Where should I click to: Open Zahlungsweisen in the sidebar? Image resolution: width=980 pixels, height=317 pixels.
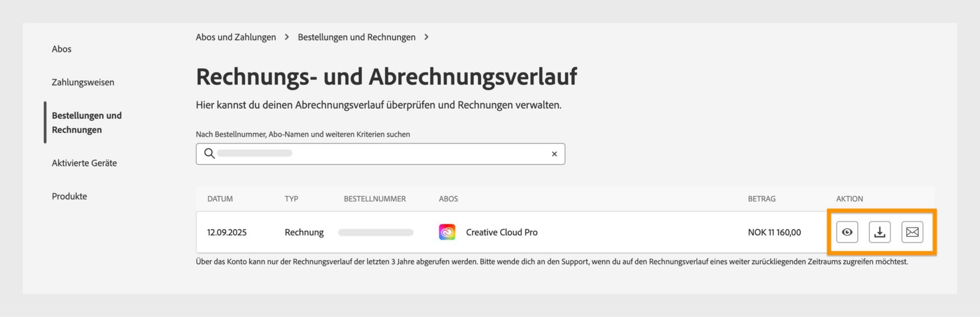(x=83, y=82)
